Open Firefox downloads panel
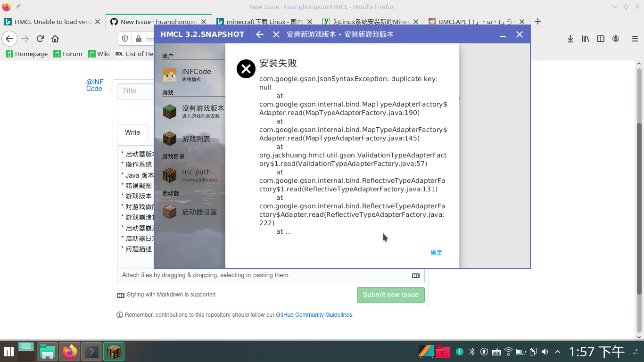 (570, 39)
